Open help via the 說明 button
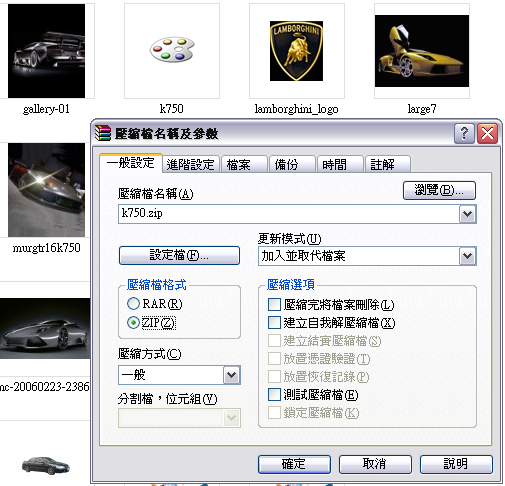 pyautogui.click(x=456, y=464)
